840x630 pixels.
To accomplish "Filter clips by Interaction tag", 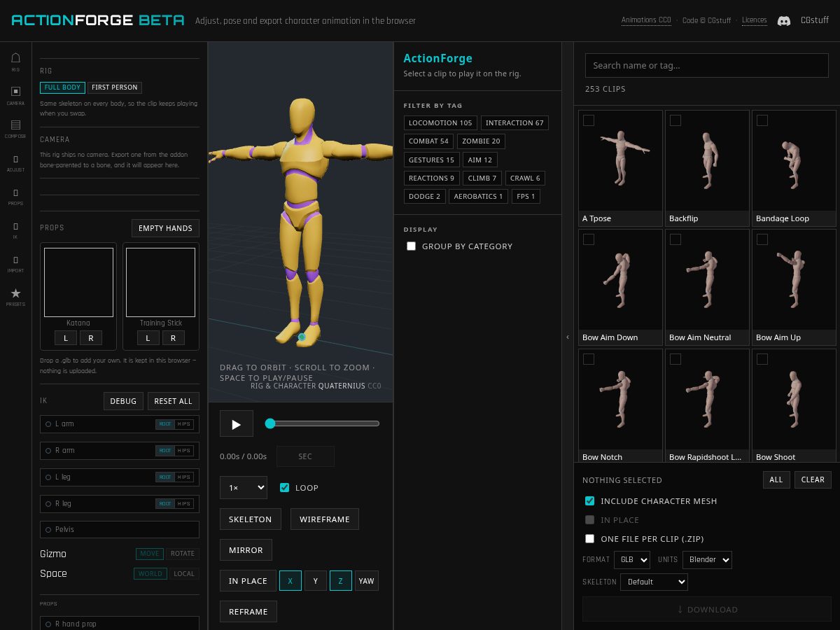I will (x=514, y=122).
